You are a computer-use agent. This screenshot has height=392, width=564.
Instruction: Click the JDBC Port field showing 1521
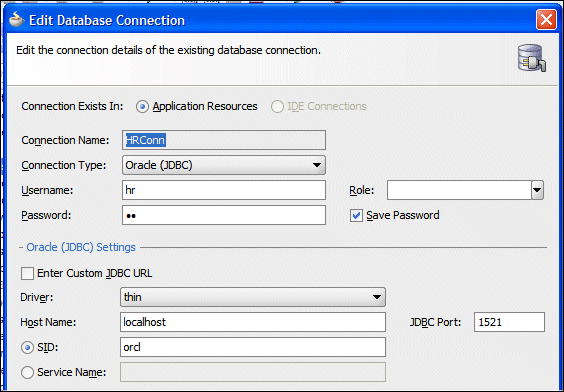[x=509, y=322]
